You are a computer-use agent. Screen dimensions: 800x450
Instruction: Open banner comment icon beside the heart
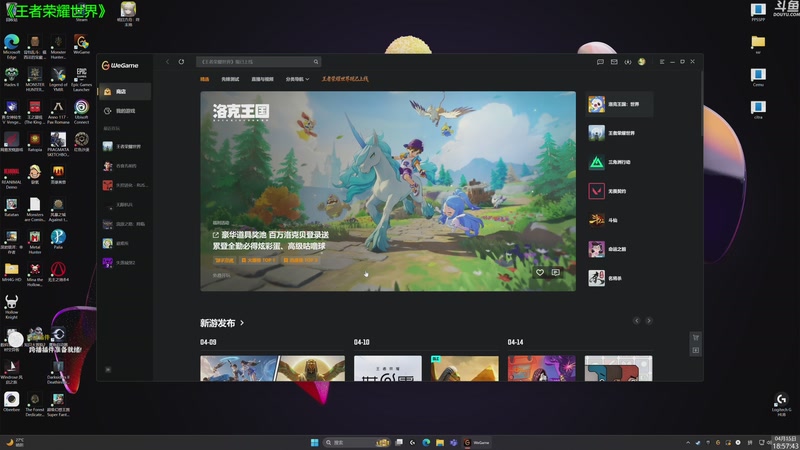click(x=556, y=272)
